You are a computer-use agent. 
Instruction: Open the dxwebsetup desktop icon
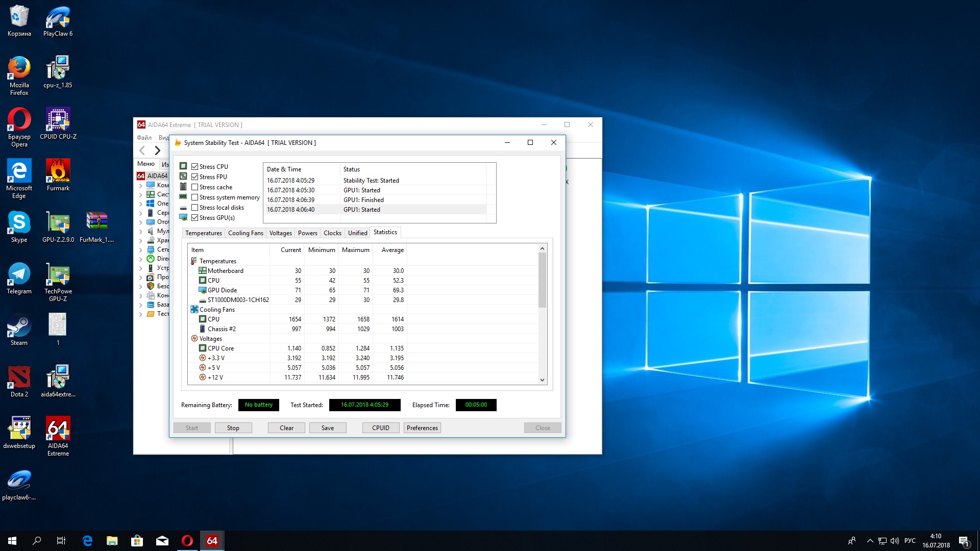19,433
